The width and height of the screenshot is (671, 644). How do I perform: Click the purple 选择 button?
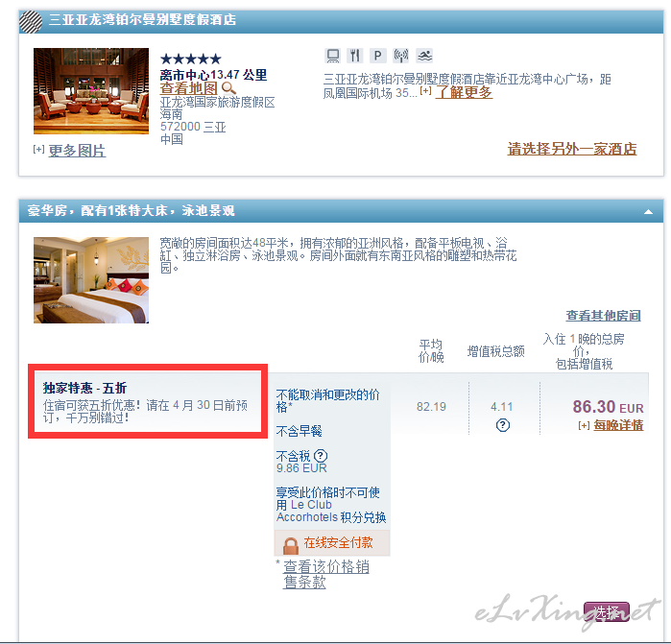click(607, 612)
